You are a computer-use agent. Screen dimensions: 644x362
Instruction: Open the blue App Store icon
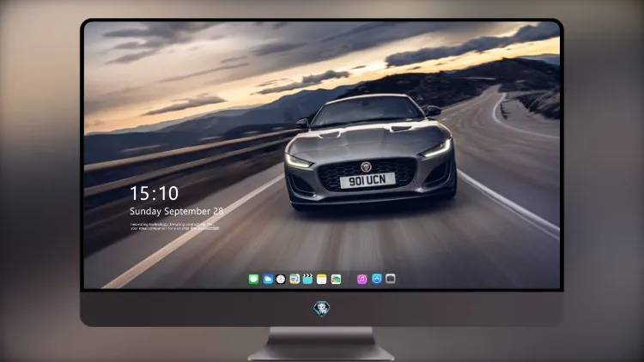[377, 279]
